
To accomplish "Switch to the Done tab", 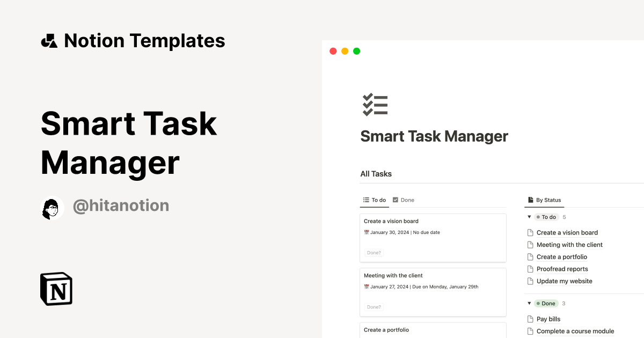I will [404, 200].
